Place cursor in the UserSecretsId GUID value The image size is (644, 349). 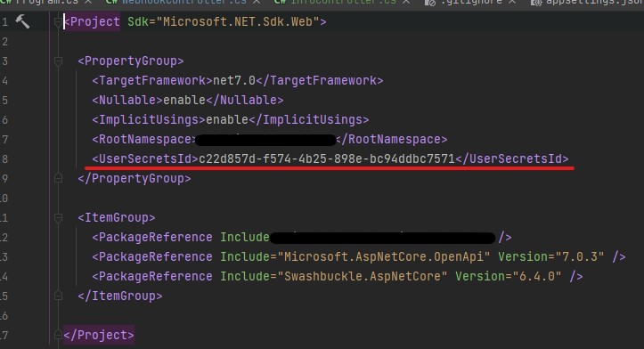coord(327,158)
